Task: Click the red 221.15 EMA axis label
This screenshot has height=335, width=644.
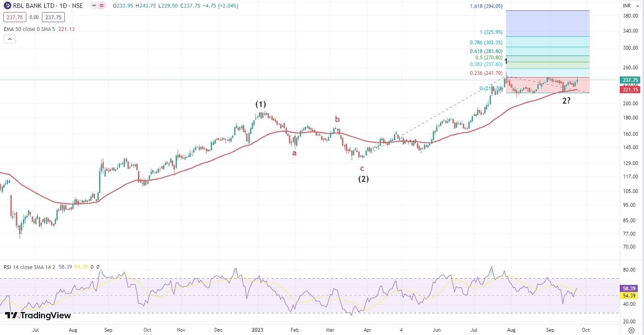Action: (630, 89)
